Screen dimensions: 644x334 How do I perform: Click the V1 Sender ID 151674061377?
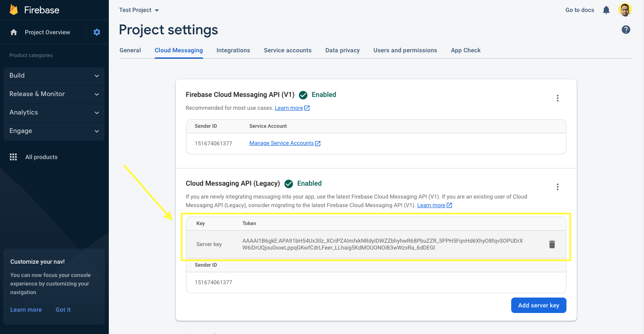click(213, 143)
